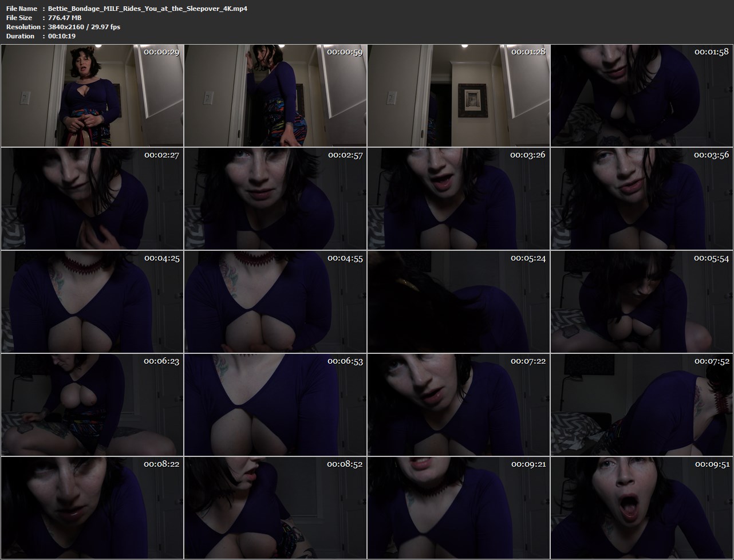Click the 00:04:25 frame
The width and height of the screenshot is (734, 560).
pos(92,302)
